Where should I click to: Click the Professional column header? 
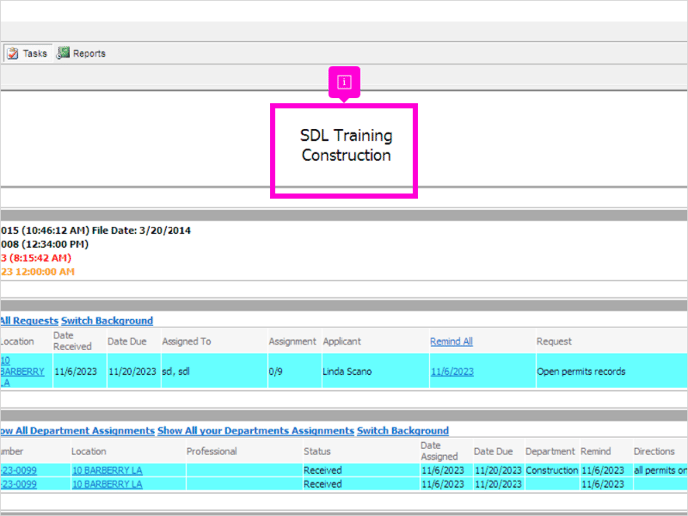(x=211, y=451)
